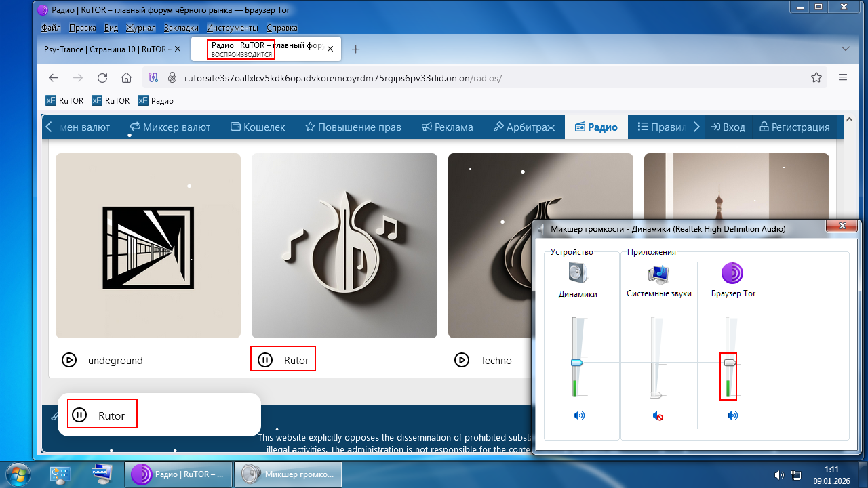
Task: Unmute Системные звуки in the mixer
Action: click(657, 415)
